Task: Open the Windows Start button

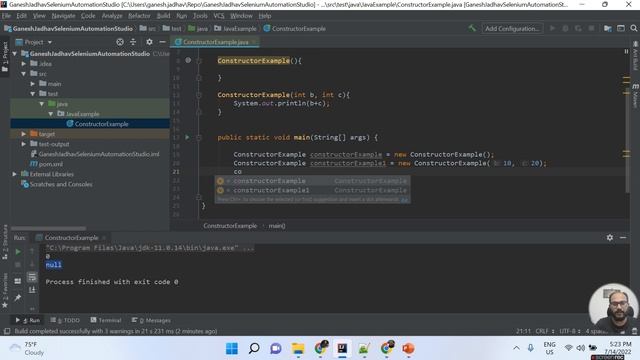Action: pos(232,349)
